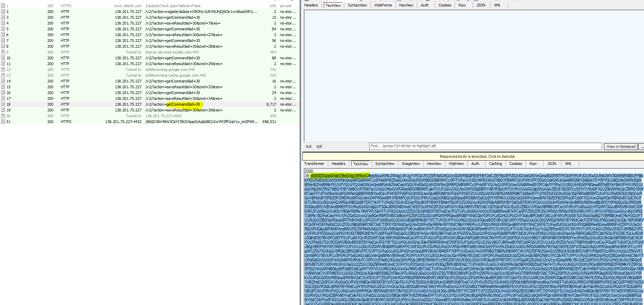Viewport: 644px width, 305px height.
Task: Select the document icon of session 16
Action: click(3, 93)
